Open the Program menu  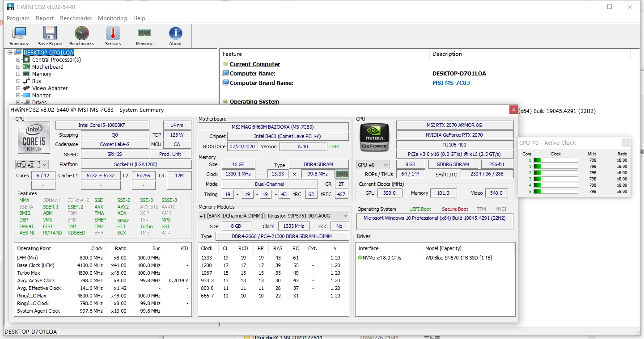pos(18,18)
